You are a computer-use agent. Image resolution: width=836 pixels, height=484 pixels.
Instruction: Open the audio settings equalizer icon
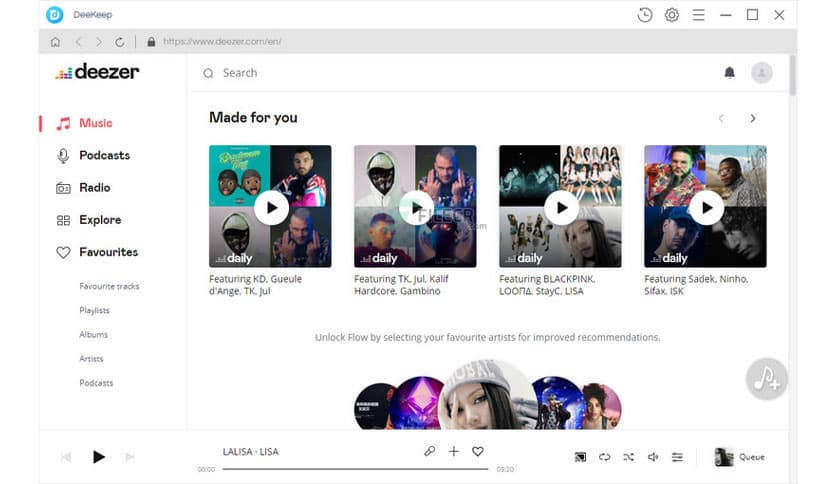(x=677, y=457)
